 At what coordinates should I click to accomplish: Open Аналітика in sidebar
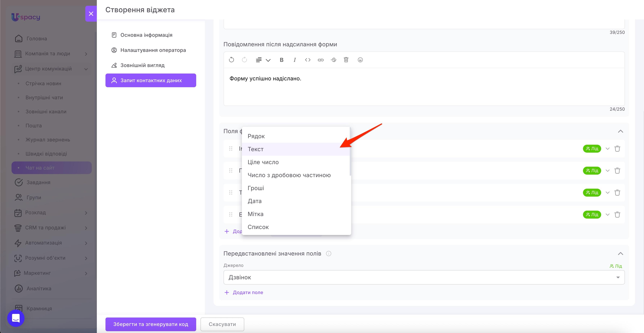(51, 288)
